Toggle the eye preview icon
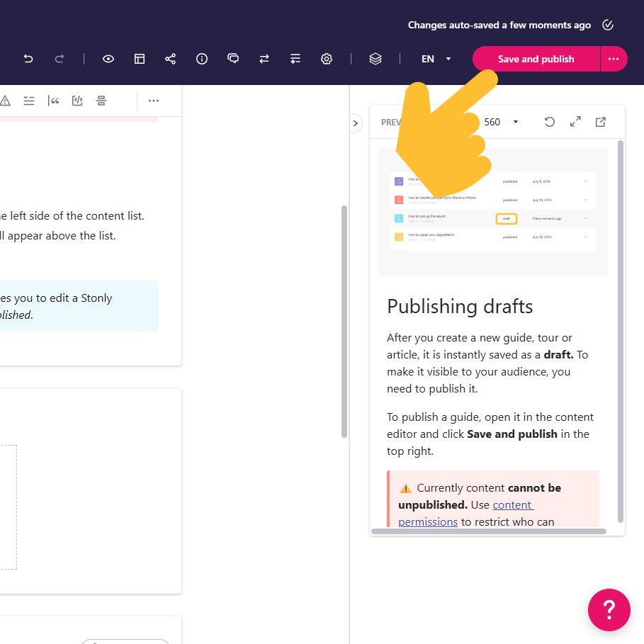The image size is (644, 644). (108, 59)
